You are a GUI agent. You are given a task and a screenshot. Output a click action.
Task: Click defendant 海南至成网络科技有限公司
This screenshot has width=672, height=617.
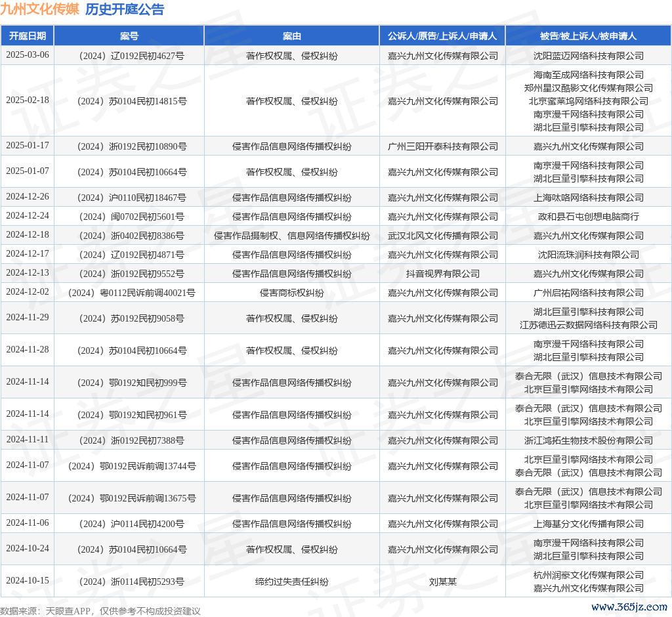point(589,75)
